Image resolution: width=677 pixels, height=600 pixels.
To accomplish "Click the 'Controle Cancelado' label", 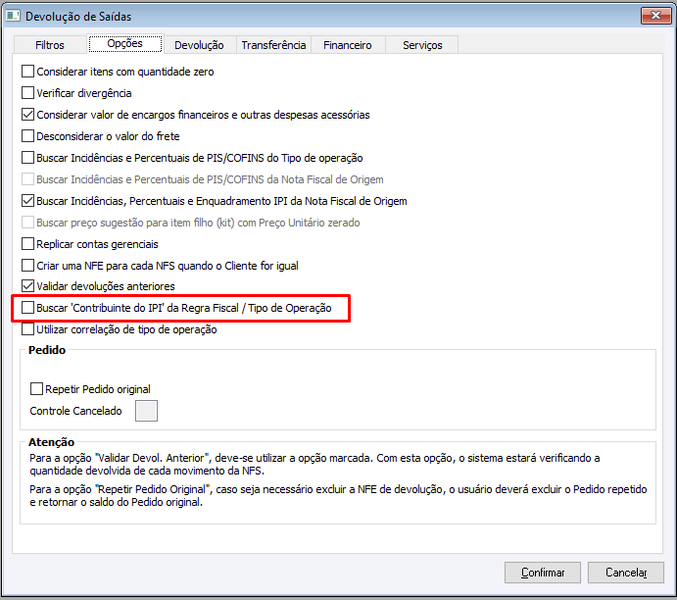I will pos(76,411).
